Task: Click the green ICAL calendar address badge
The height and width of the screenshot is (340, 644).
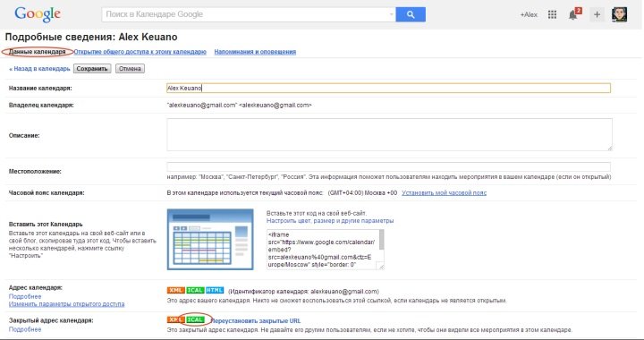Action: (x=195, y=290)
